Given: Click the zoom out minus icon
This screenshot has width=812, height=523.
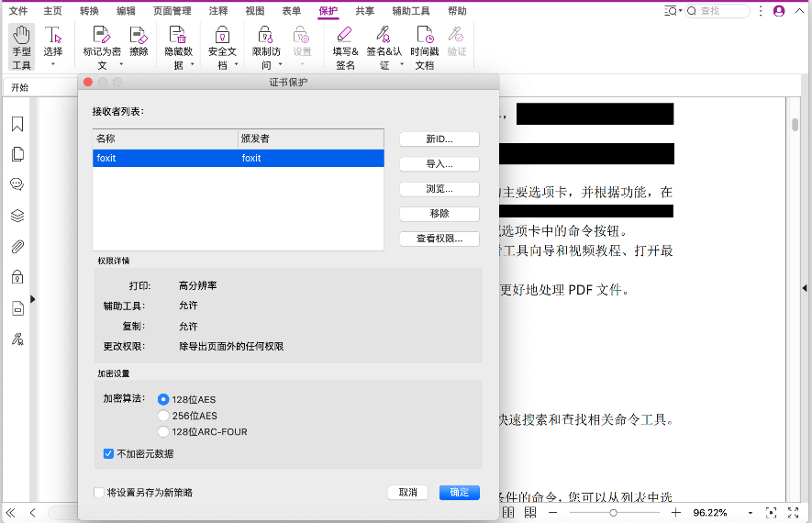Looking at the screenshot, I should click(x=553, y=513).
